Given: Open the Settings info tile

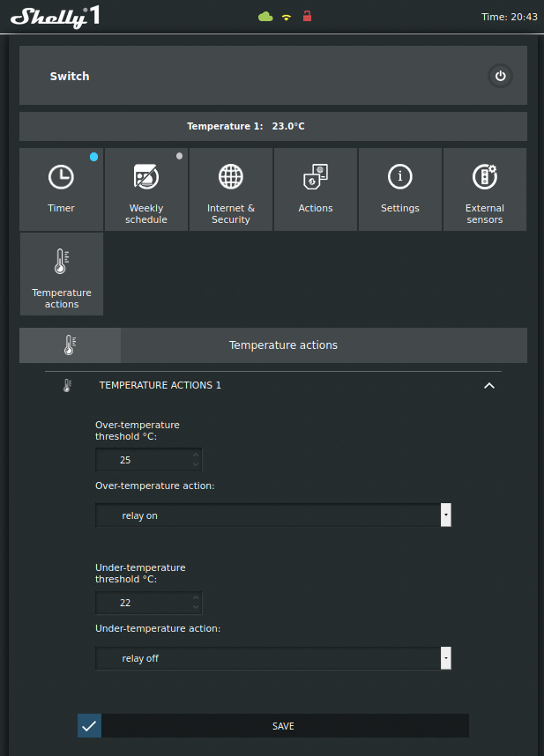Looking at the screenshot, I should [400, 189].
